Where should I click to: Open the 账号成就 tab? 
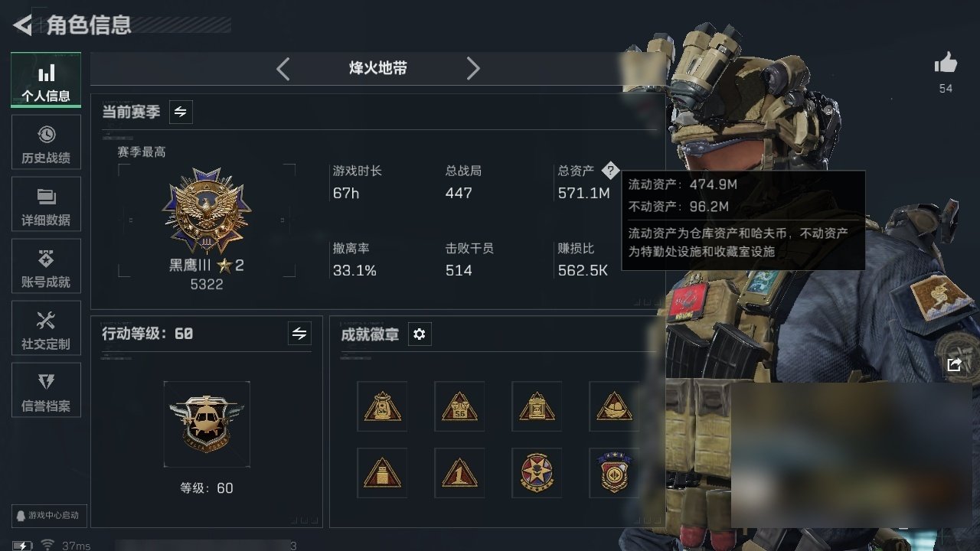coord(46,268)
